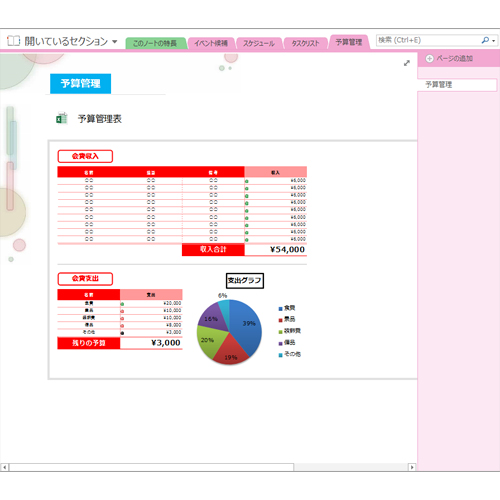Viewport: 500px width, 500px height.
Task: Open the イベント候補 section tab
Action: (x=211, y=43)
